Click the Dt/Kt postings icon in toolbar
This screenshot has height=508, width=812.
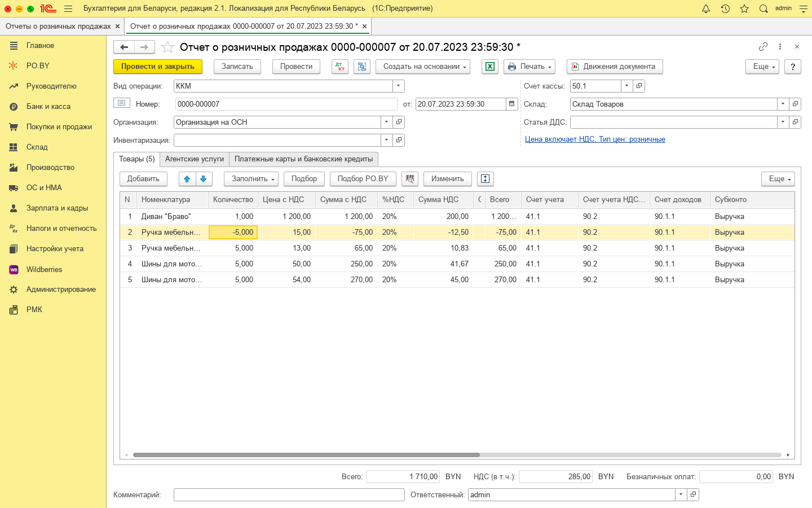pos(340,67)
